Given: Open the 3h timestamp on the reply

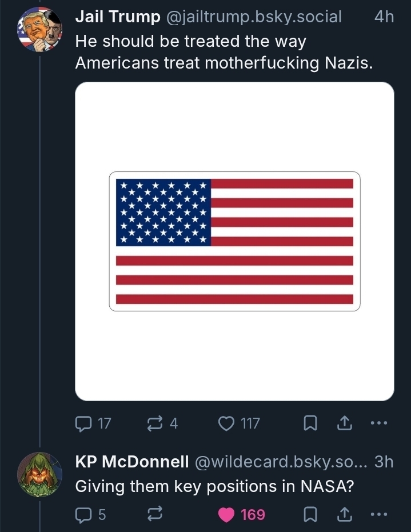Looking at the screenshot, I should click(x=384, y=462).
